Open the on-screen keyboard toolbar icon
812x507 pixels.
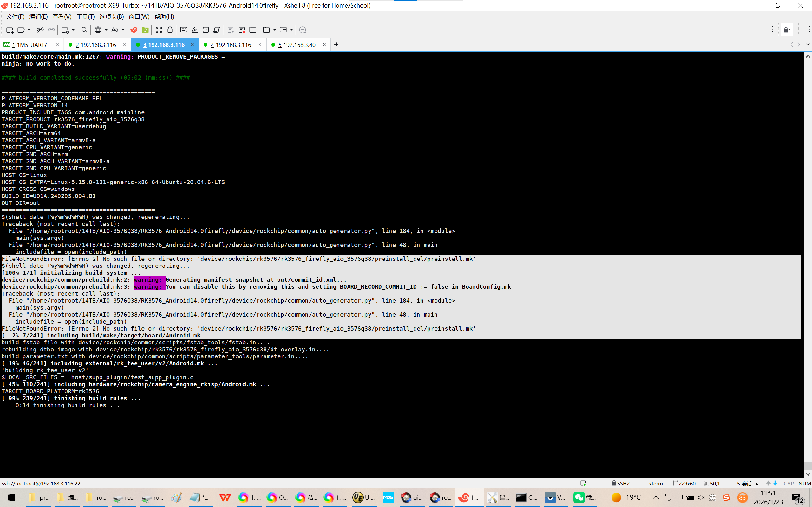184,30
